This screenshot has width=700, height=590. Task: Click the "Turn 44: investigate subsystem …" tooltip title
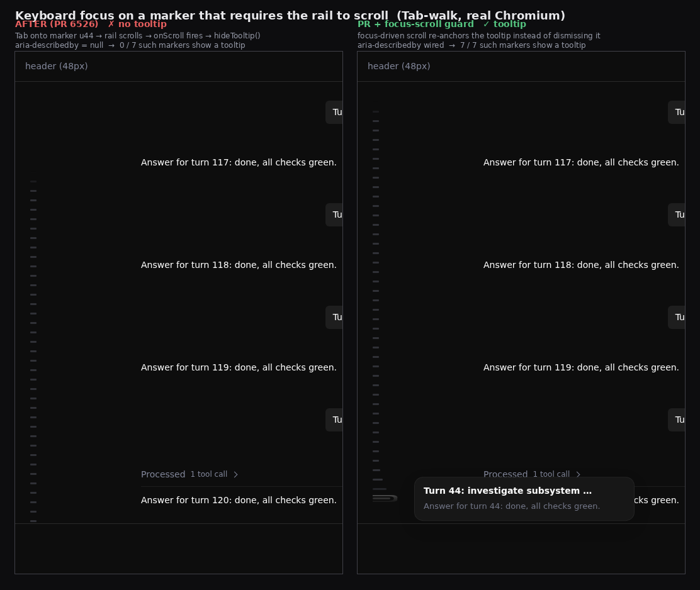[x=507, y=491]
